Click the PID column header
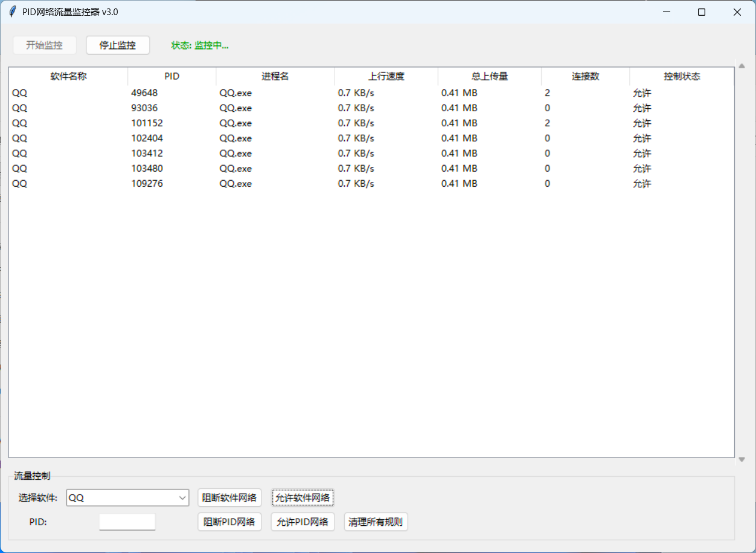Screen dimensions: 756x553 172,76
